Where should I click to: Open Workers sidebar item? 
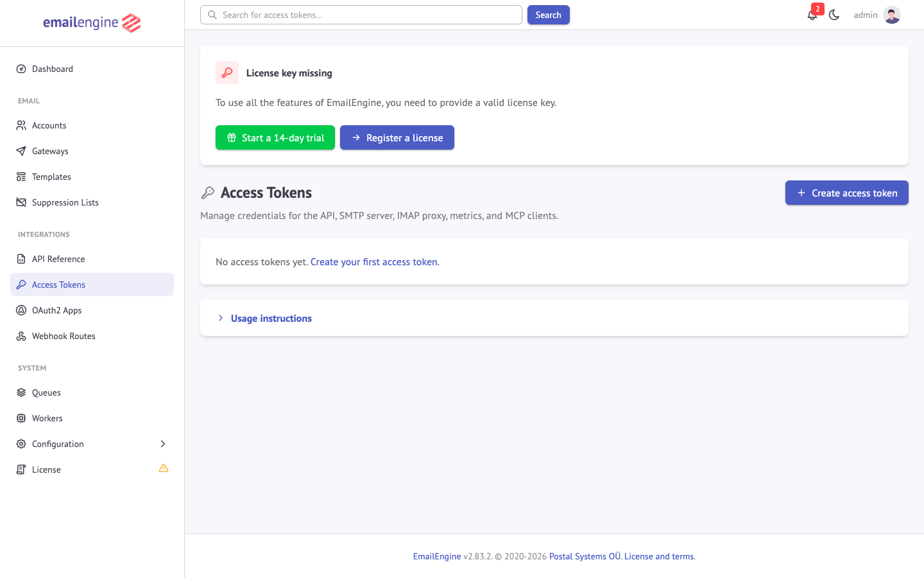click(92, 418)
